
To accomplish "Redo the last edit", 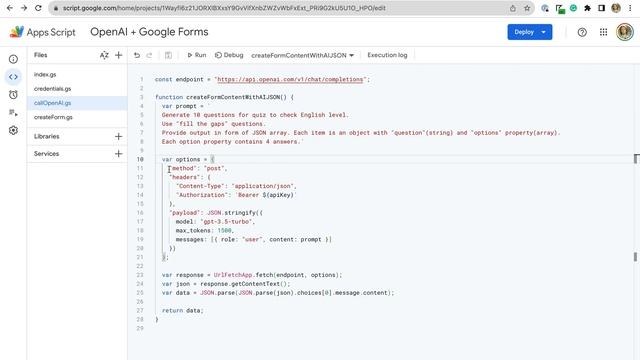I will [x=149, y=55].
